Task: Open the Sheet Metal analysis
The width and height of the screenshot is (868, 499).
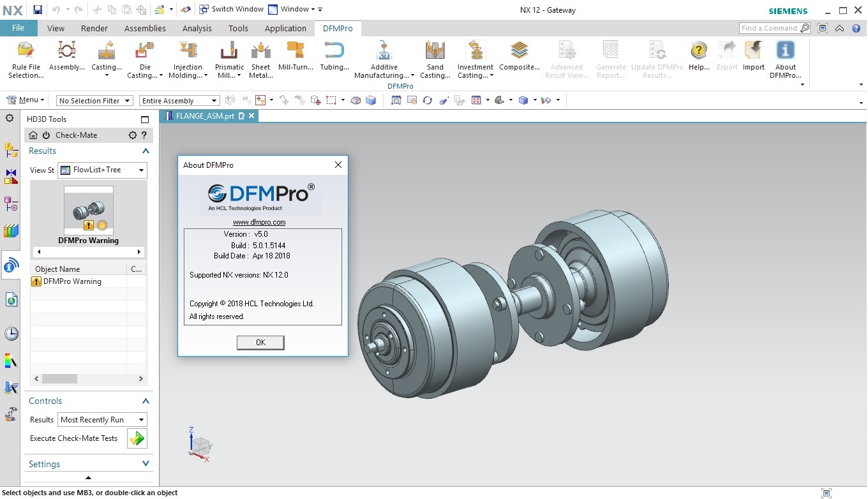Action: [x=260, y=60]
